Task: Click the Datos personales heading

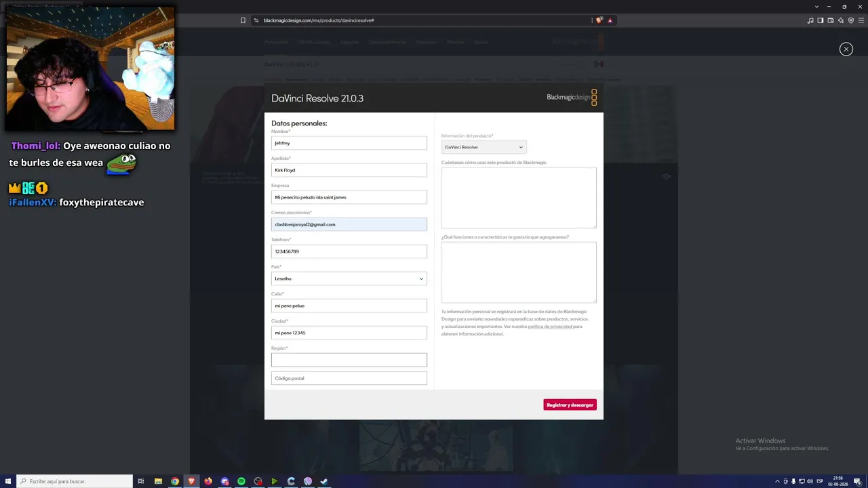Action: [x=299, y=123]
